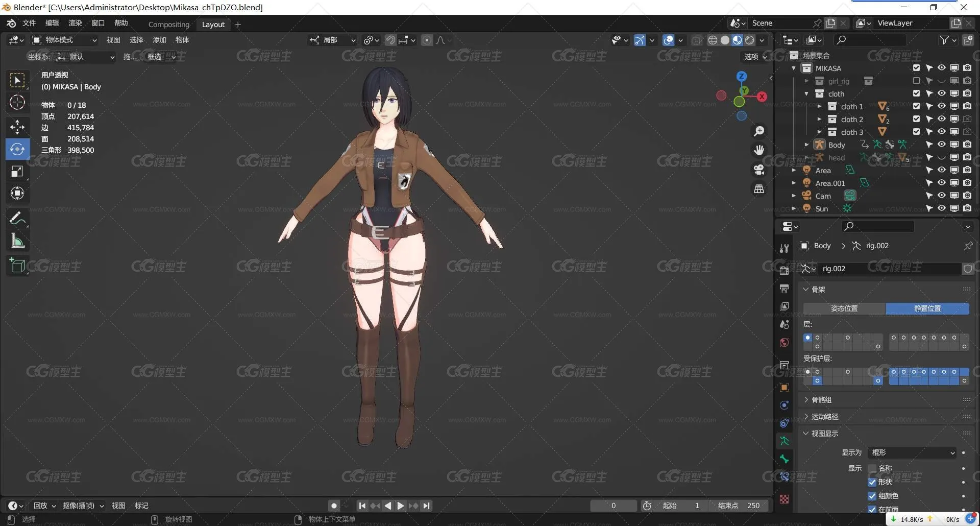This screenshot has height=526, width=980.
Task: Select the Add Cube tool
Action: click(x=17, y=266)
